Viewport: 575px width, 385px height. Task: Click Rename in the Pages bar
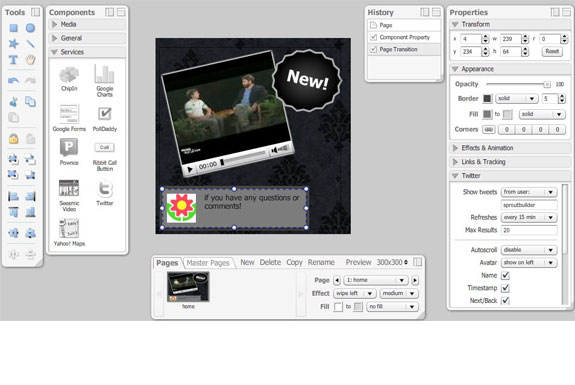[x=321, y=262]
